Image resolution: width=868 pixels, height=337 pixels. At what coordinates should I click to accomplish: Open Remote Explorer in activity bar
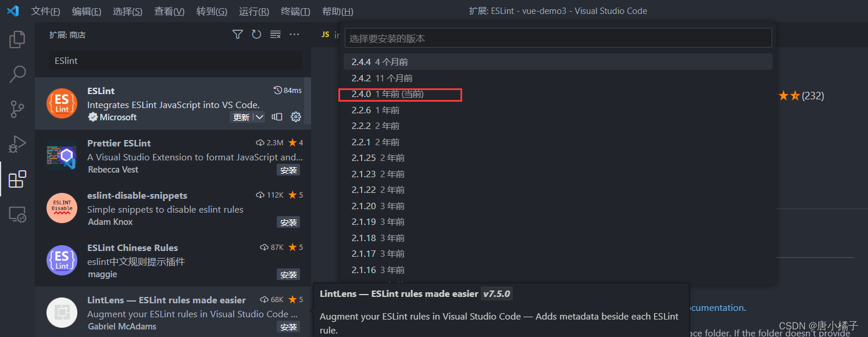pos(17,214)
